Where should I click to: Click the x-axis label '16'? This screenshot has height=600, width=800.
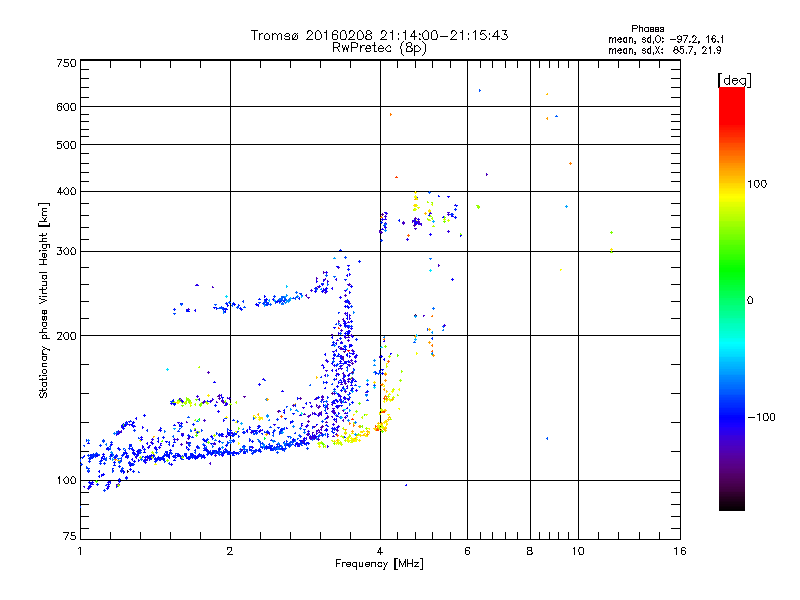click(x=680, y=551)
